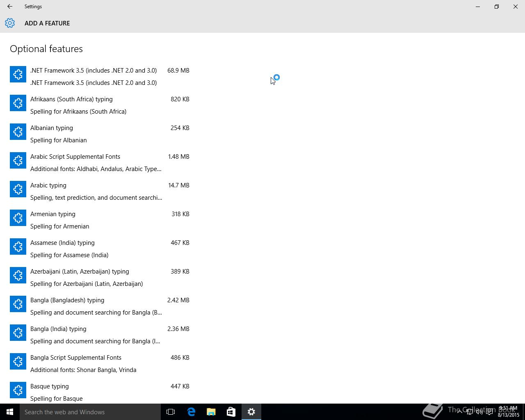Click the Arabic typing feature icon
Image resolution: width=525 pixels, height=420 pixels.
coord(18,189)
